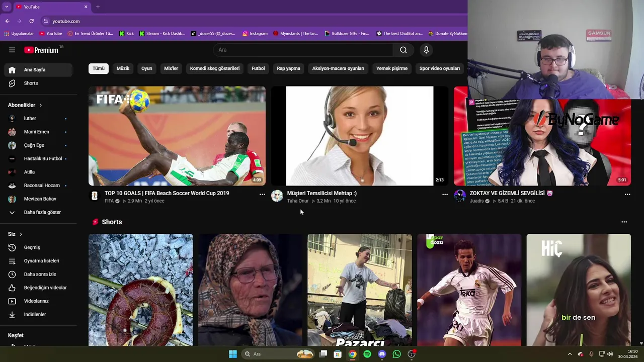Select Spor video oyunları chip
The image size is (644, 362).
(x=440, y=68)
